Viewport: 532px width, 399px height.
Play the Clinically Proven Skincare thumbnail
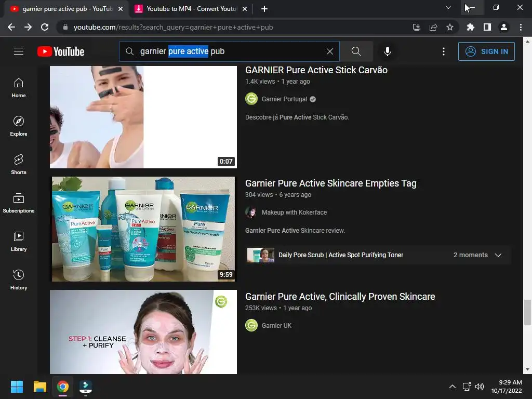143,332
